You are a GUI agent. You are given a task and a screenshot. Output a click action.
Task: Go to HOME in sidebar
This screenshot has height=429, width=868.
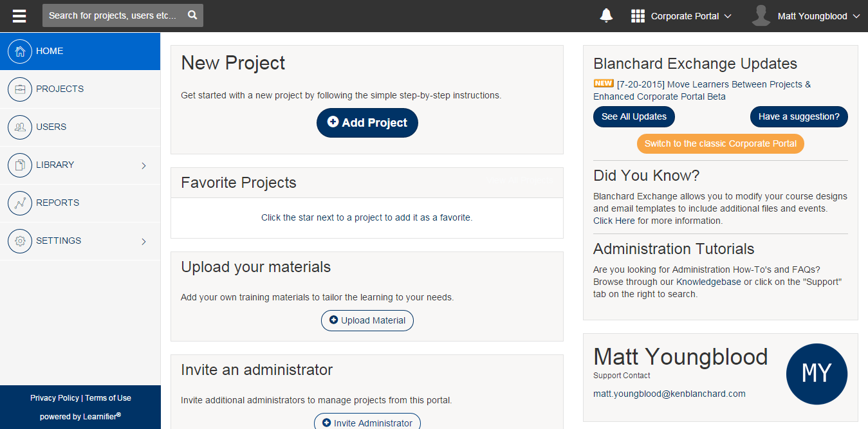pos(80,51)
